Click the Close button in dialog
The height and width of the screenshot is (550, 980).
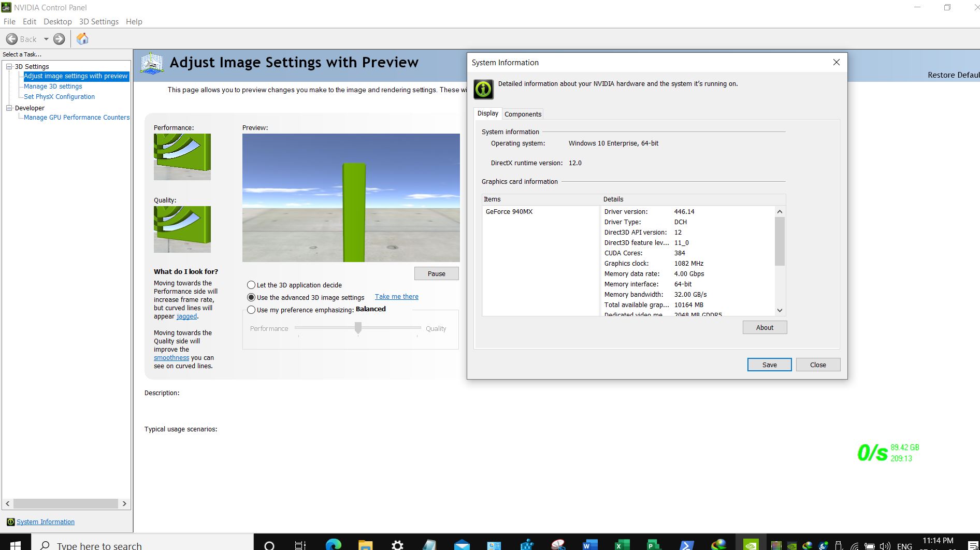pyautogui.click(x=818, y=365)
